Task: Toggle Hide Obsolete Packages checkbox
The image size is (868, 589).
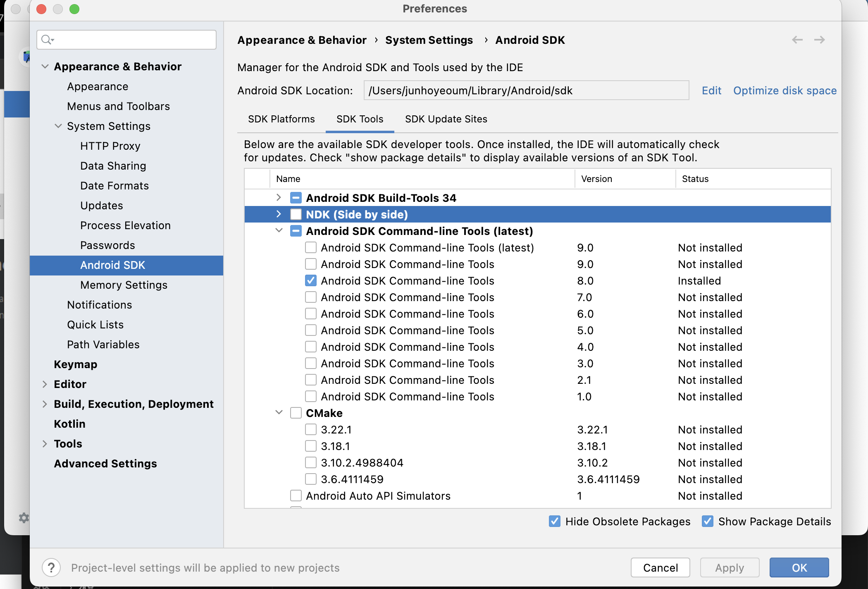Action: [554, 521]
